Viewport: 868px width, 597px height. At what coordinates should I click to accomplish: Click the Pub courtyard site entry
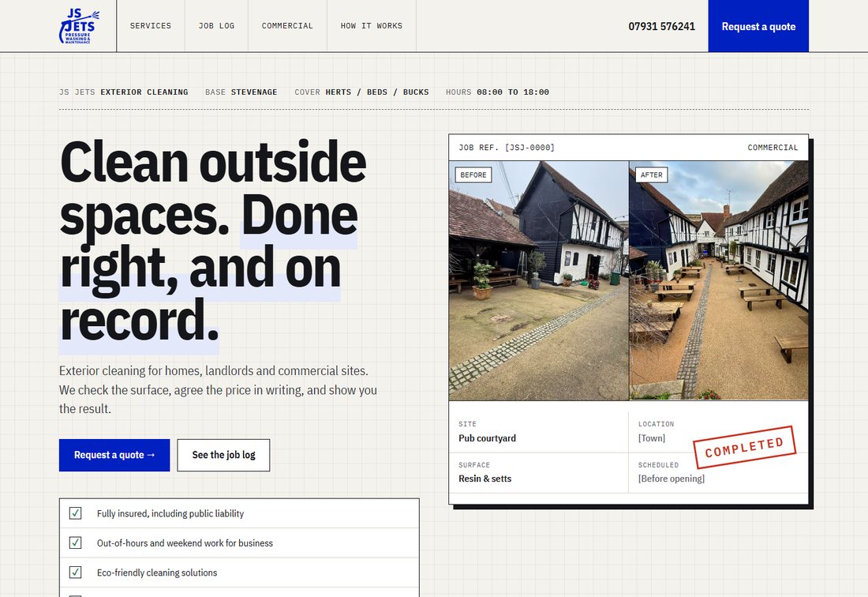pyautogui.click(x=487, y=438)
